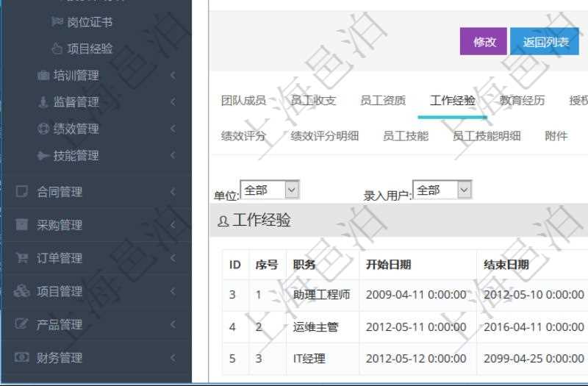Click the user icon in the 工作经验 header
Viewport: 588px width, 386px height.
[x=223, y=221]
